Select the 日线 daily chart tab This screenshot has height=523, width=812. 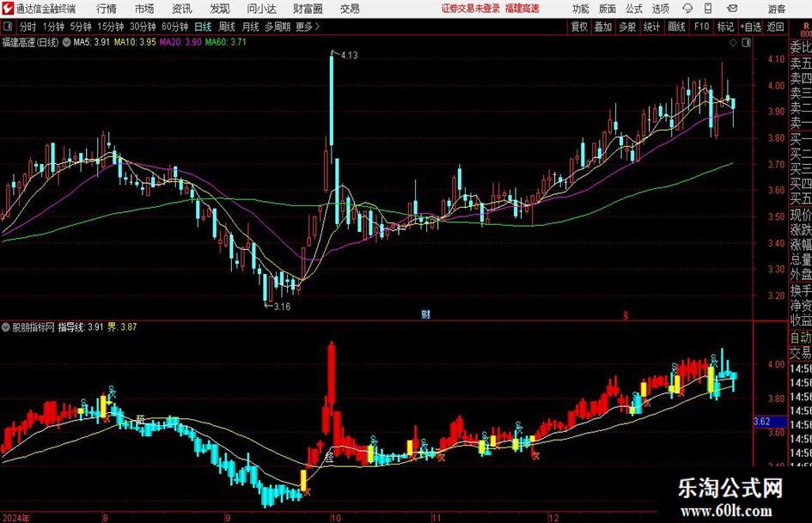point(203,27)
